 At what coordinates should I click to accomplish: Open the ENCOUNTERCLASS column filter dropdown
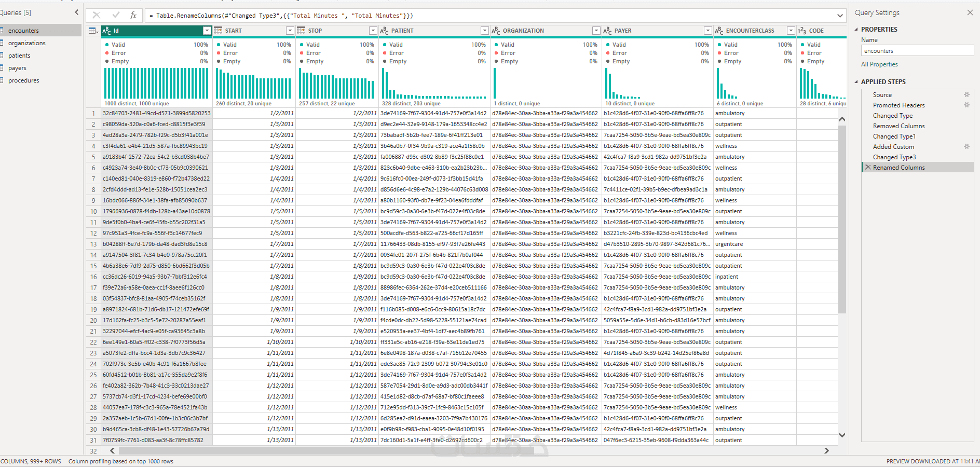791,31
